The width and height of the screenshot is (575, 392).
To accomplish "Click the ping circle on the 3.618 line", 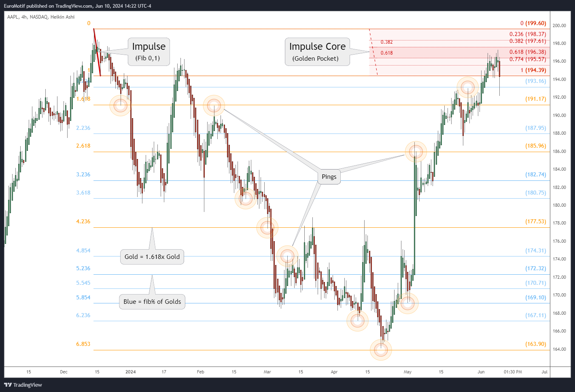I will 245,198.
